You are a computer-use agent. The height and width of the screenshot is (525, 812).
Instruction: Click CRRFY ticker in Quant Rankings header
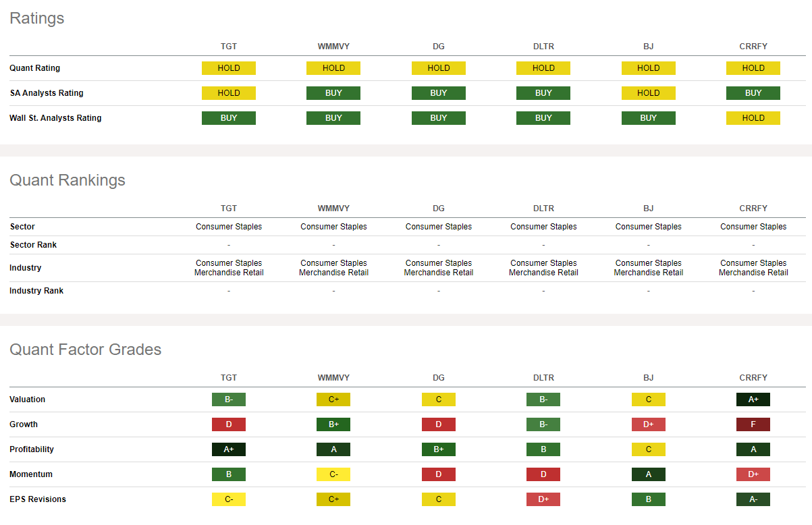pyautogui.click(x=753, y=209)
